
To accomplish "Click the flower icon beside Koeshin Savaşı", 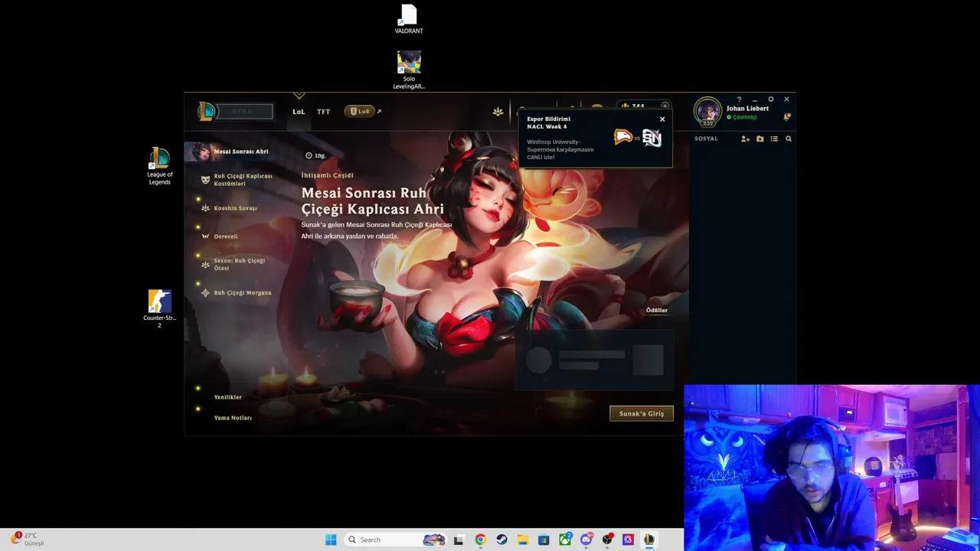I will (205, 208).
